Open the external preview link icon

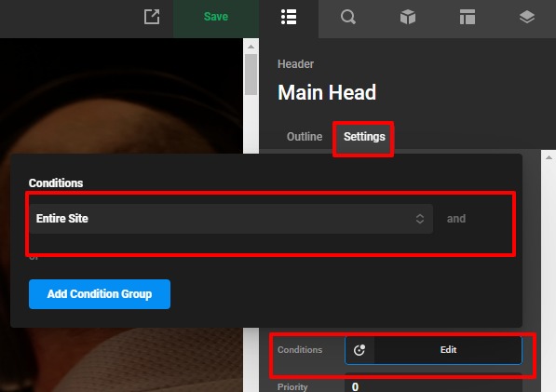tap(152, 17)
